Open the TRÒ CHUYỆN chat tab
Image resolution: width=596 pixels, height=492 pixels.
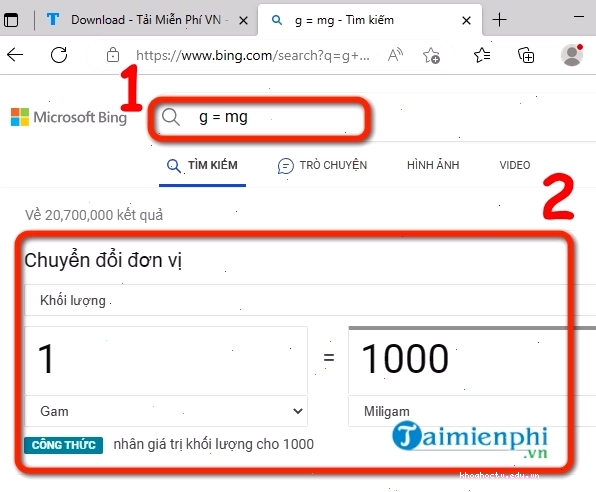(x=322, y=166)
